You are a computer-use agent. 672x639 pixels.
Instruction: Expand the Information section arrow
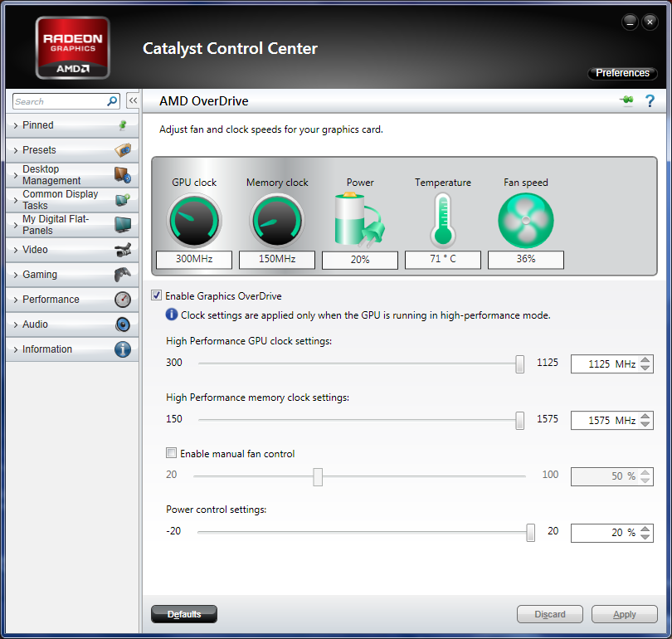pyautogui.click(x=16, y=349)
